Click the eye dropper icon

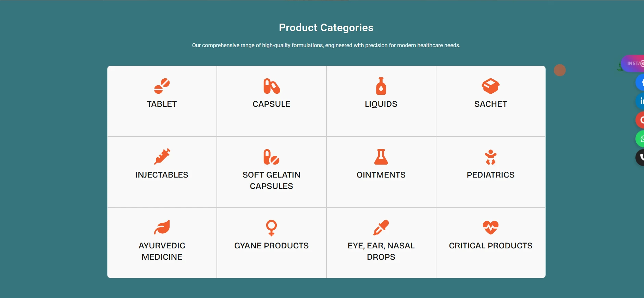pos(381,228)
